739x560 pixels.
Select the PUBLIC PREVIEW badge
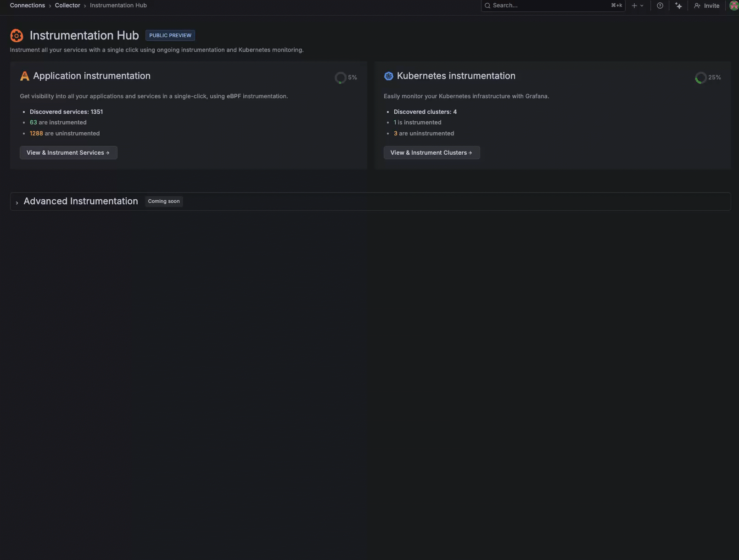click(170, 35)
